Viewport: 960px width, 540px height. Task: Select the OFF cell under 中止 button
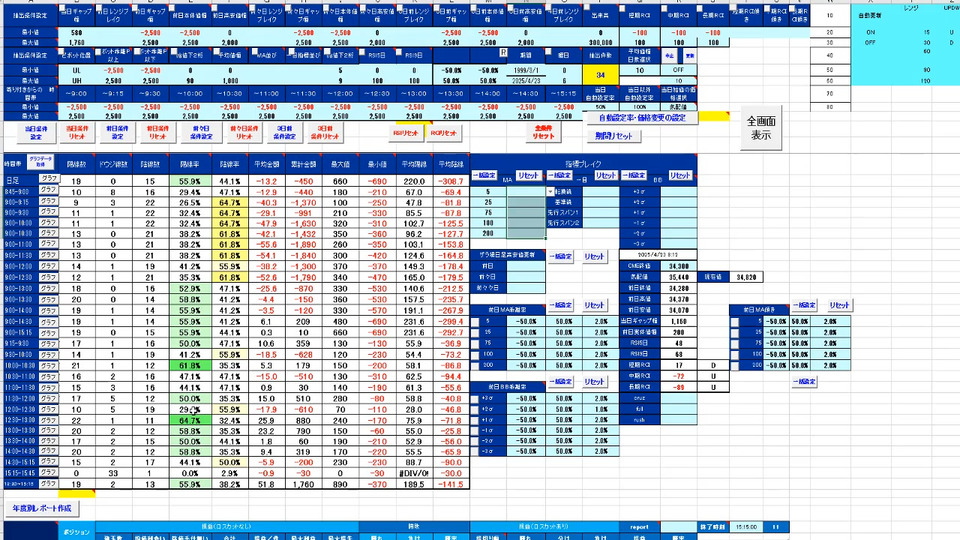pyautogui.click(x=678, y=70)
